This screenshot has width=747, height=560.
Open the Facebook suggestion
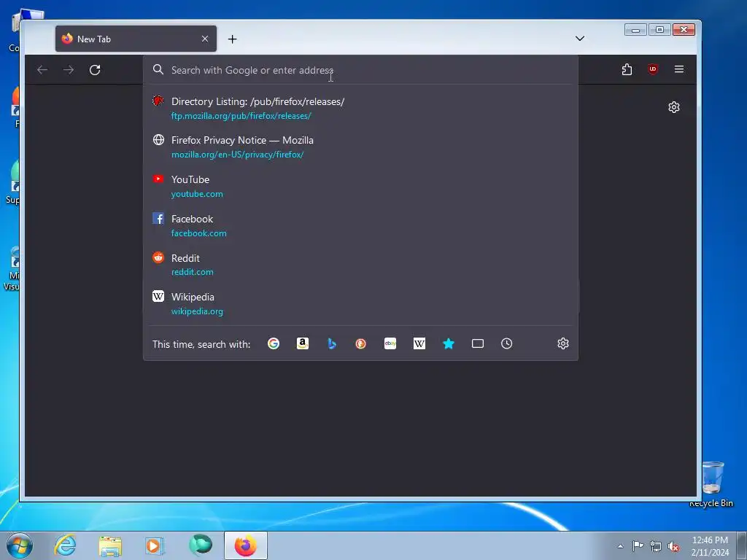click(x=360, y=226)
